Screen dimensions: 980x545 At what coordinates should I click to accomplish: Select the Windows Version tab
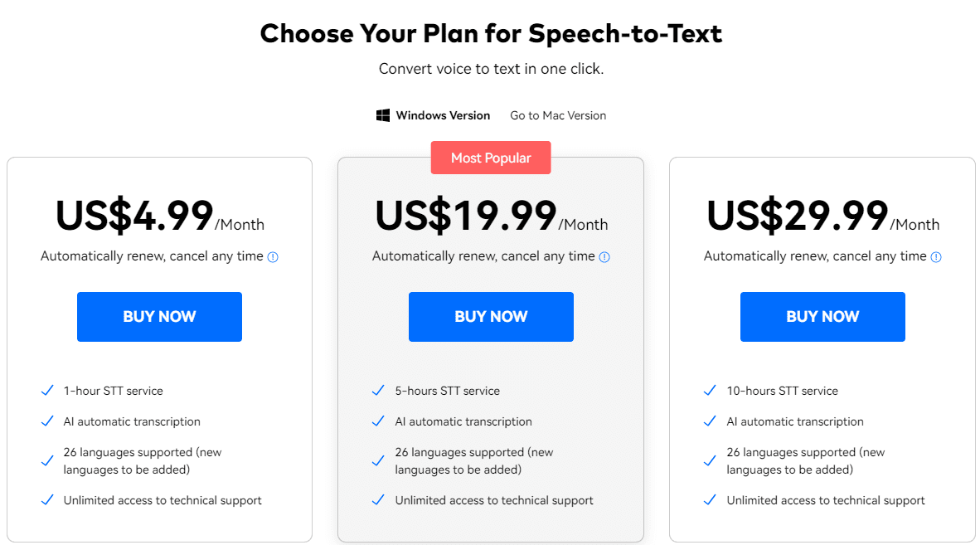(433, 115)
